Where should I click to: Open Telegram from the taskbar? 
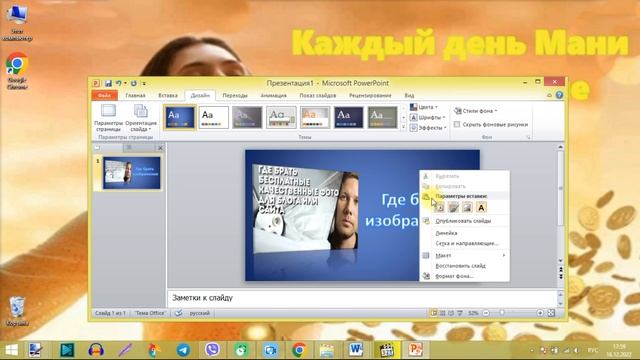pyautogui.click(x=183, y=350)
